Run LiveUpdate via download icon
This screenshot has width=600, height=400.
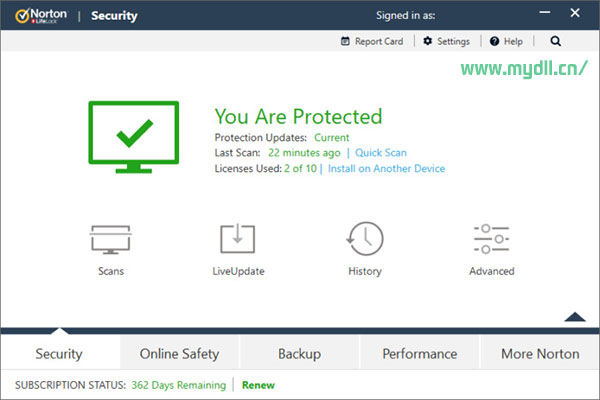pyautogui.click(x=238, y=238)
